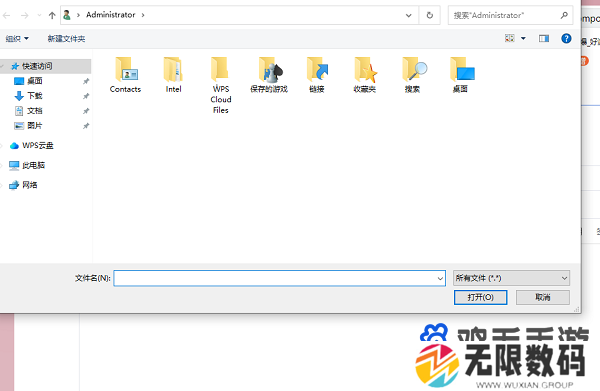
Task: Expand the recent locations dropdown arrow
Action: pos(39,15)
